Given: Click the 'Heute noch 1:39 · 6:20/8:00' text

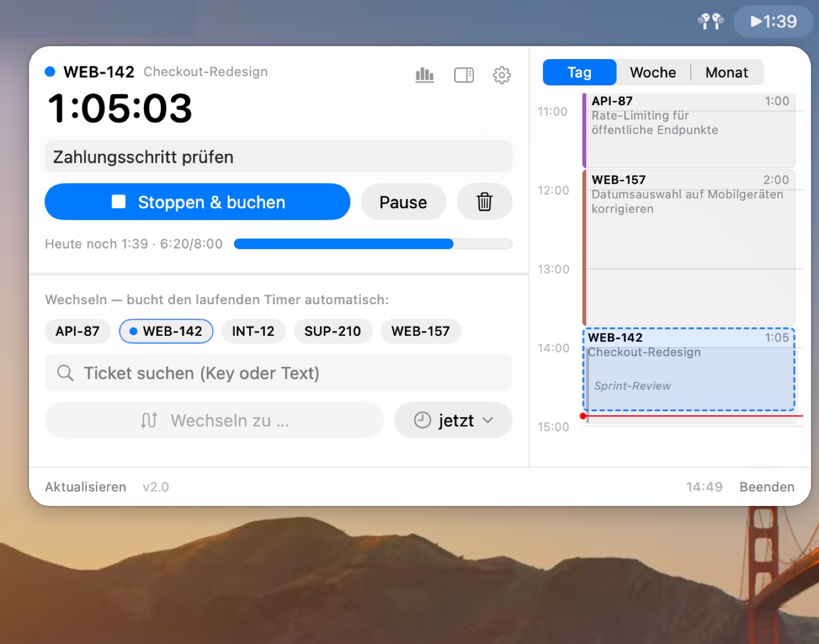Looking at the screenshot, I should coord(134,244).
